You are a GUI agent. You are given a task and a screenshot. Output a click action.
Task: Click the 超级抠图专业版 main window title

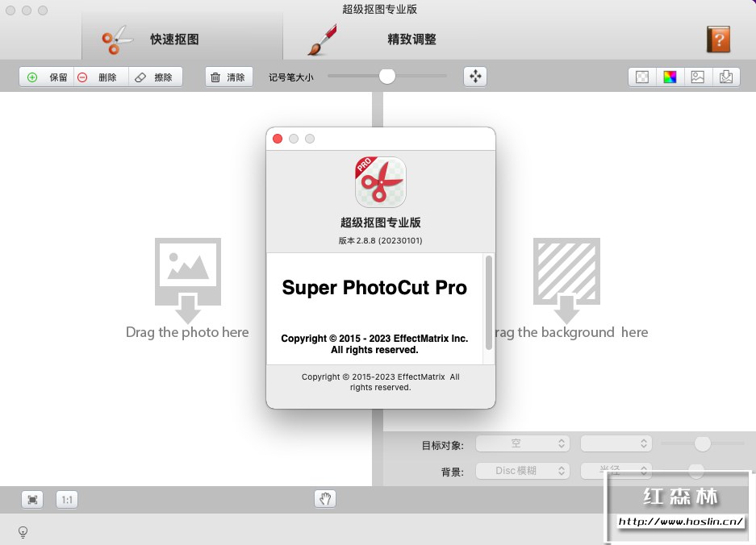[380, 9]
